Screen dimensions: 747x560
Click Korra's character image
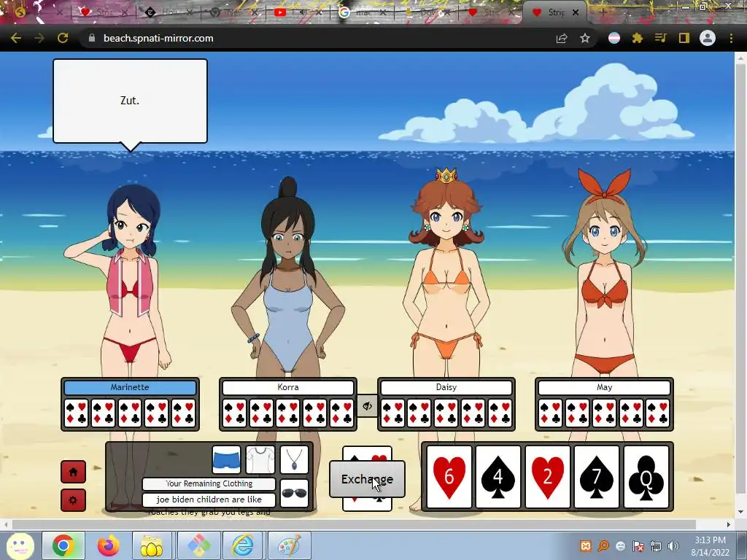click(x=287, y=279)
